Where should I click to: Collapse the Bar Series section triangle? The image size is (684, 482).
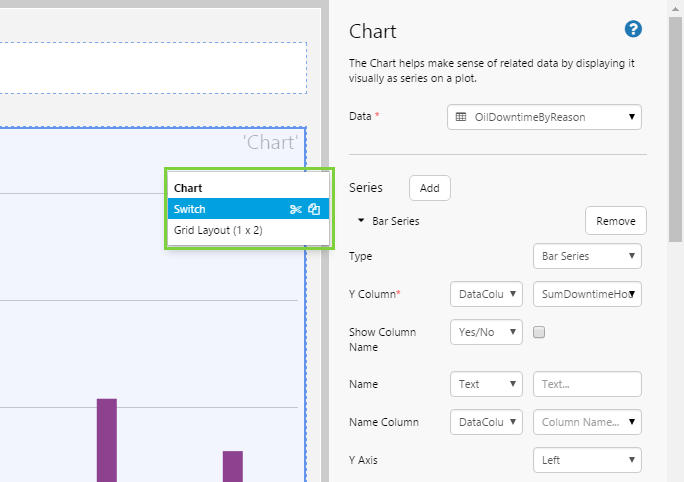tap(360, 221)
